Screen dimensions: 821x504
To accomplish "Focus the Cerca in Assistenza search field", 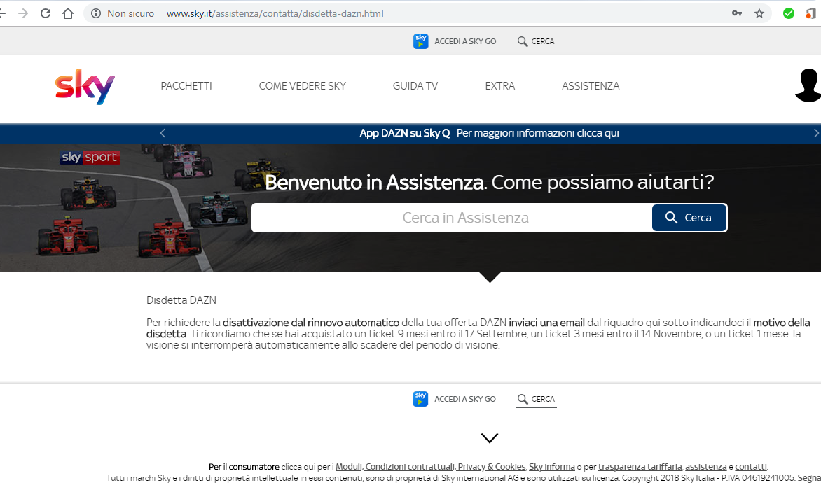I will click(x=452, y=218).
